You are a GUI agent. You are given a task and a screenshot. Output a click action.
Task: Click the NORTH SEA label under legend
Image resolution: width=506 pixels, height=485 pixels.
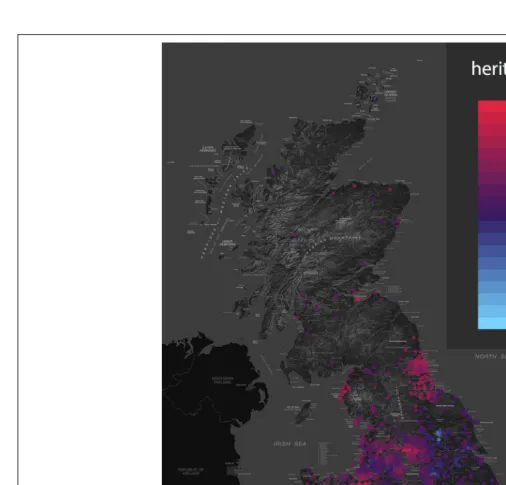click(x=490, y=356)
